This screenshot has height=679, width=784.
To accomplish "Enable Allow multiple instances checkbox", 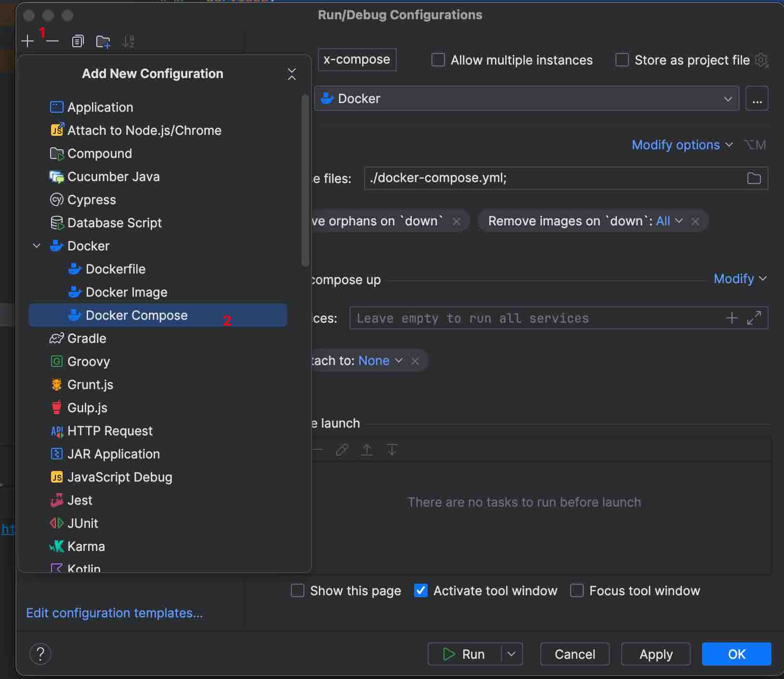I will tap(438, 60).
